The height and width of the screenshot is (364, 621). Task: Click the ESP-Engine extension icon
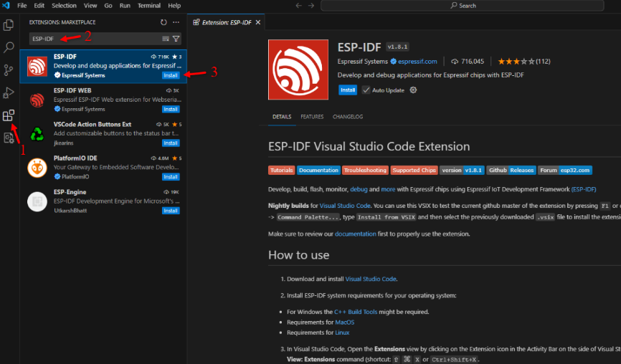pos(37,202)
